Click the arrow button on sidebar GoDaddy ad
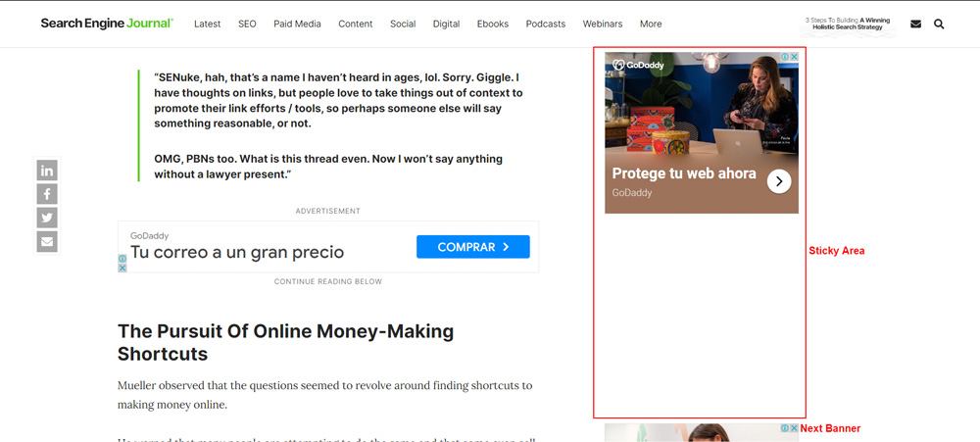Image resolution: width=980 pixels, height=442 pixels. [779, 181]
